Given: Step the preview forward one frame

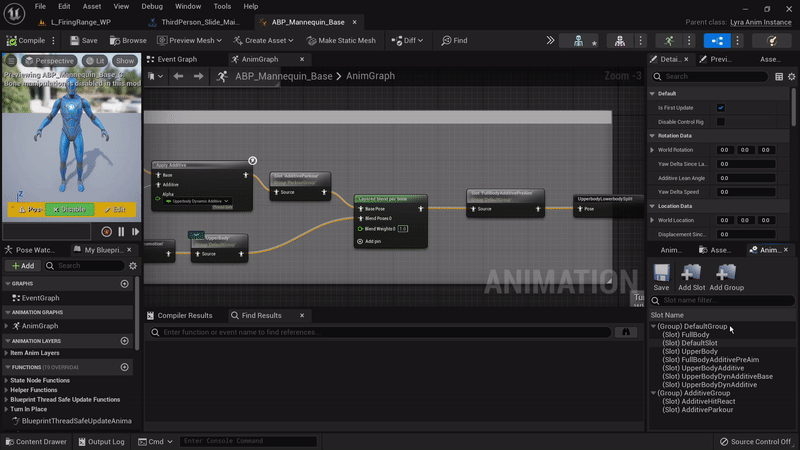Looking at the screenshot, I should pyautogui.click(x=135, y=232).
